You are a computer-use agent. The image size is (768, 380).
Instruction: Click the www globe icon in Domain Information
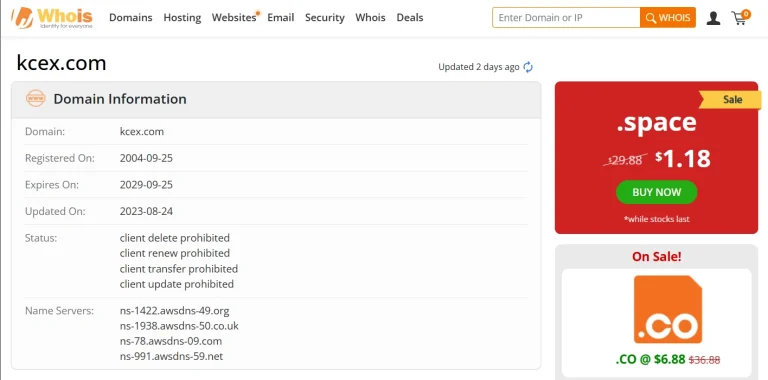[x=36, y=98]
